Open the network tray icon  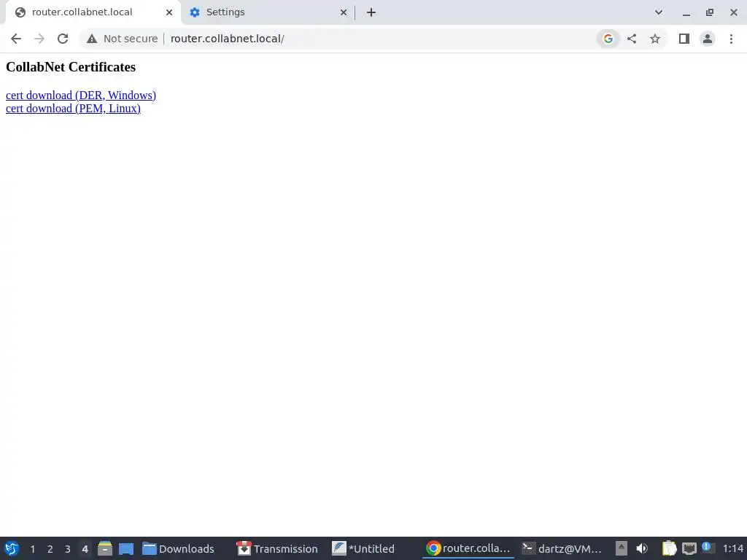tap(689, 548)
